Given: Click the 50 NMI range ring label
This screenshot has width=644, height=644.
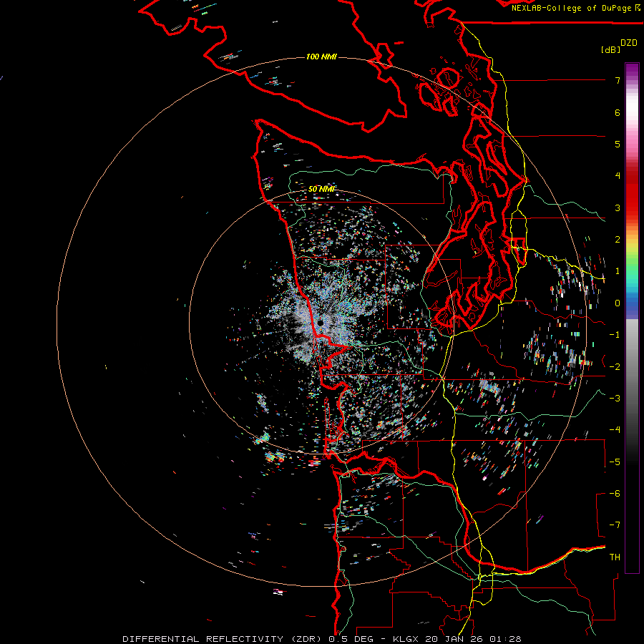Looking at the screenshot, I should click(322, 189).
